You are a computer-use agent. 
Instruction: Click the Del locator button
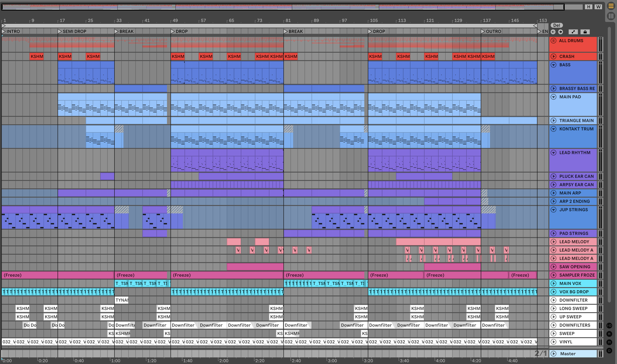[x=556, y=25]
